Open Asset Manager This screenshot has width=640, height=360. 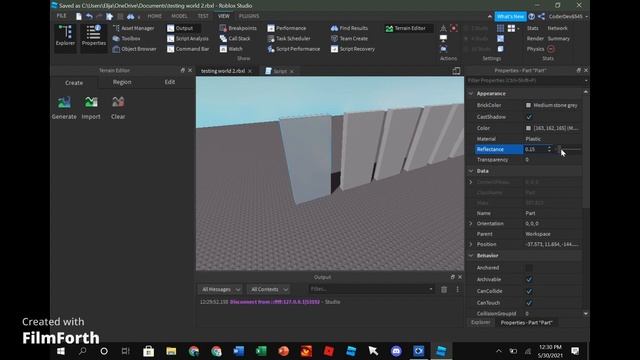click(x=133, y=28)
